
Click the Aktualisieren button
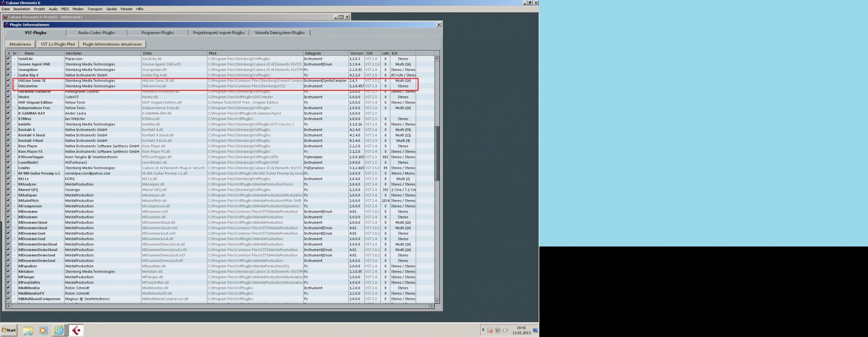point(20,44)
